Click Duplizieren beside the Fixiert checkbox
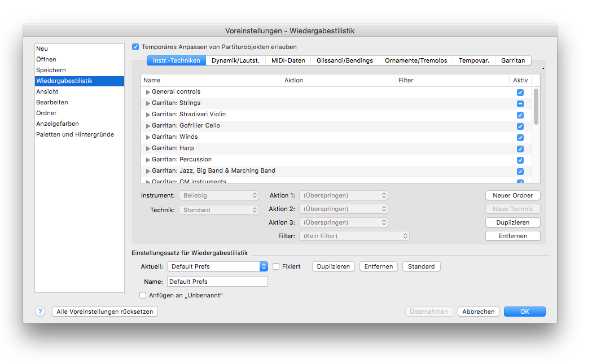 (334, 266)
